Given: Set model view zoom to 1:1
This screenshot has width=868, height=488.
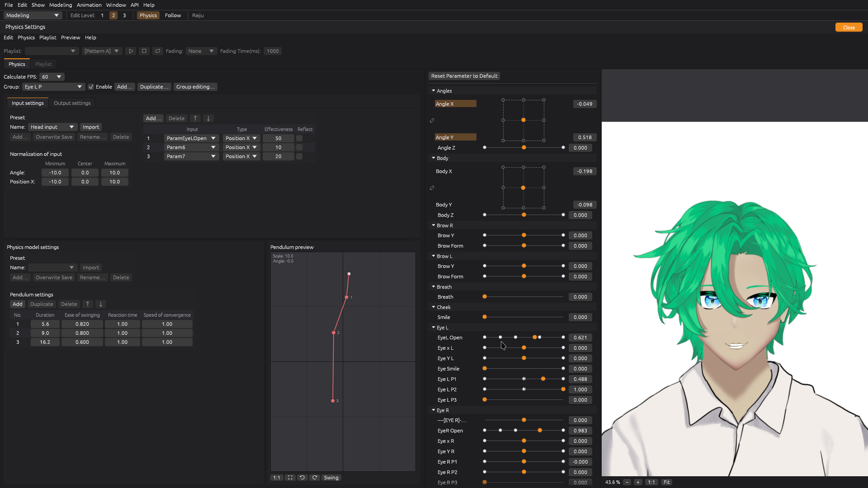Looking at the screenshot, I should tap(651, 482).
